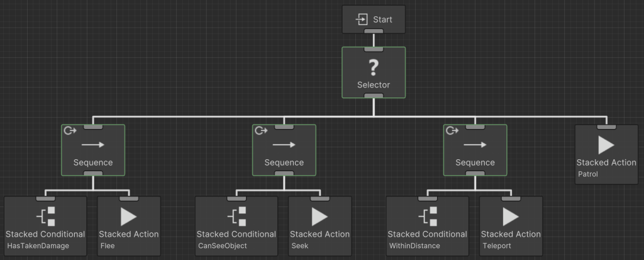
Task: Select the conditional icon of the HasTakenDamage node
Action: pos(45,216)
